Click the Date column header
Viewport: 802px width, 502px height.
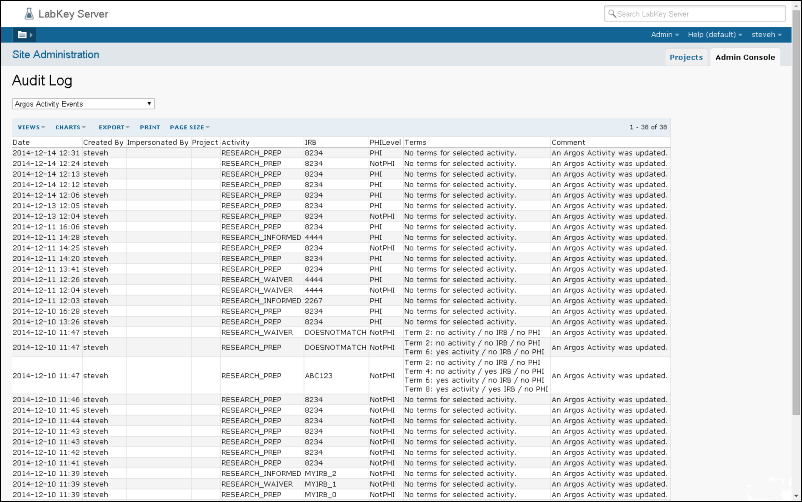tap(21, 142)
